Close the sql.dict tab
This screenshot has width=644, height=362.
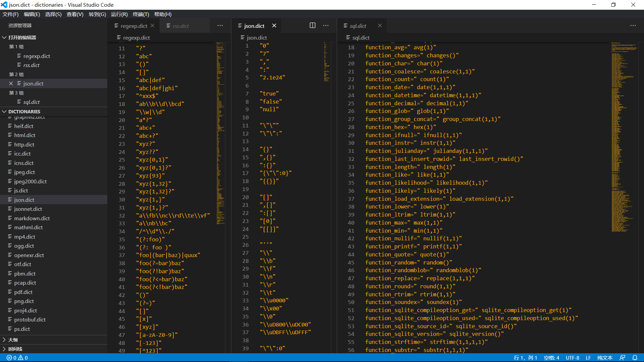click(380, 25)
